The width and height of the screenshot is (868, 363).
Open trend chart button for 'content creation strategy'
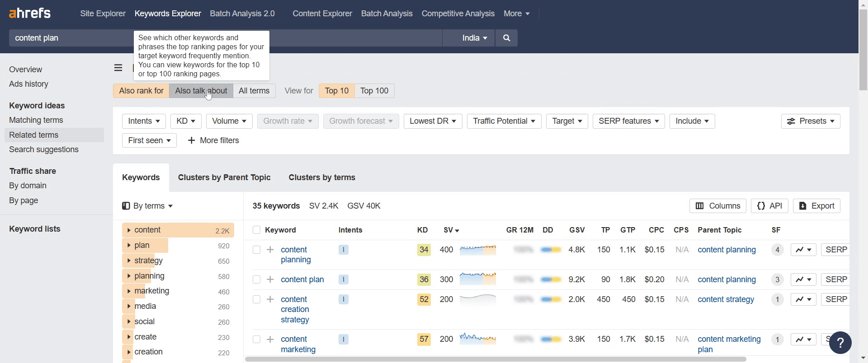pos(803,299)
